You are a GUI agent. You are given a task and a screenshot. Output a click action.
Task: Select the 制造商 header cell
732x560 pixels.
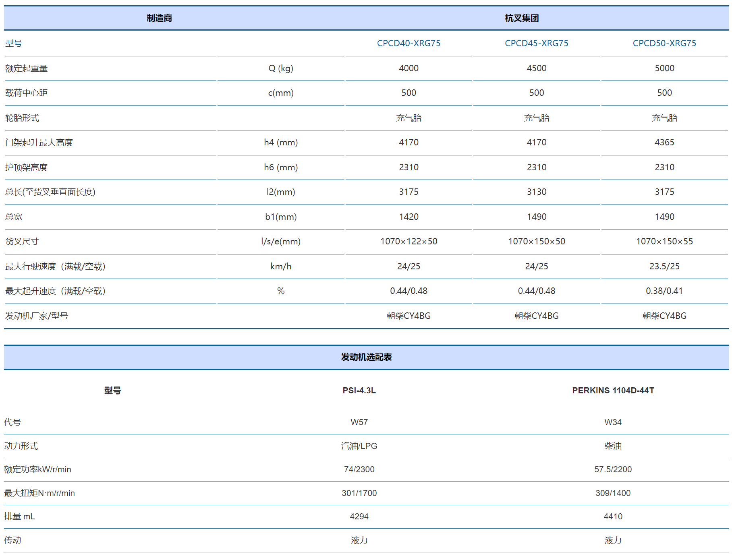(x=160, y=18)
